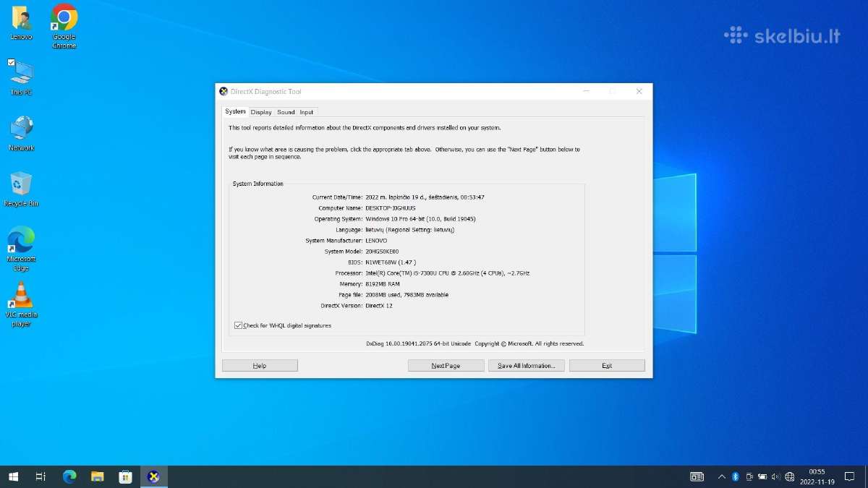Launch Microsoft Edge from the taskbar
Screen dimensions: 868x488
69,476
